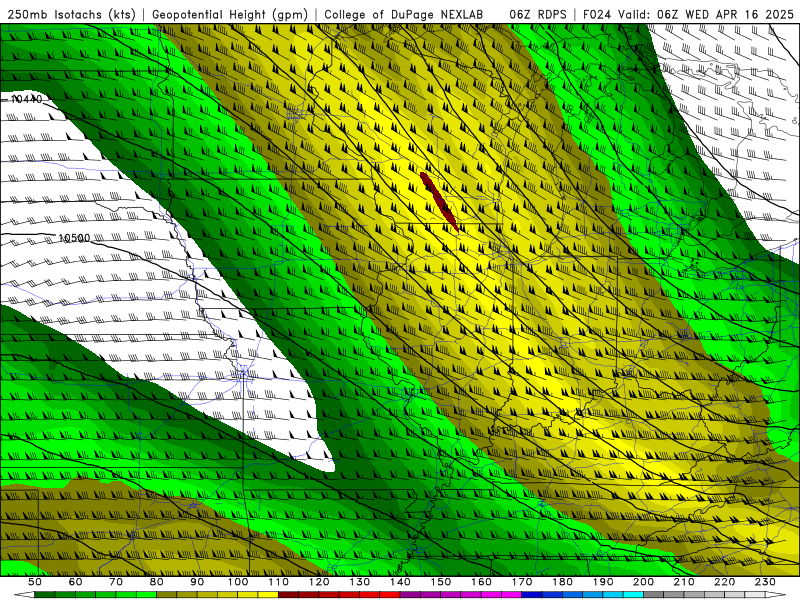This screenshot has height=600, width=800.
Task: Click the white left arrow cap of color bar
Action: tap(24, 594)
